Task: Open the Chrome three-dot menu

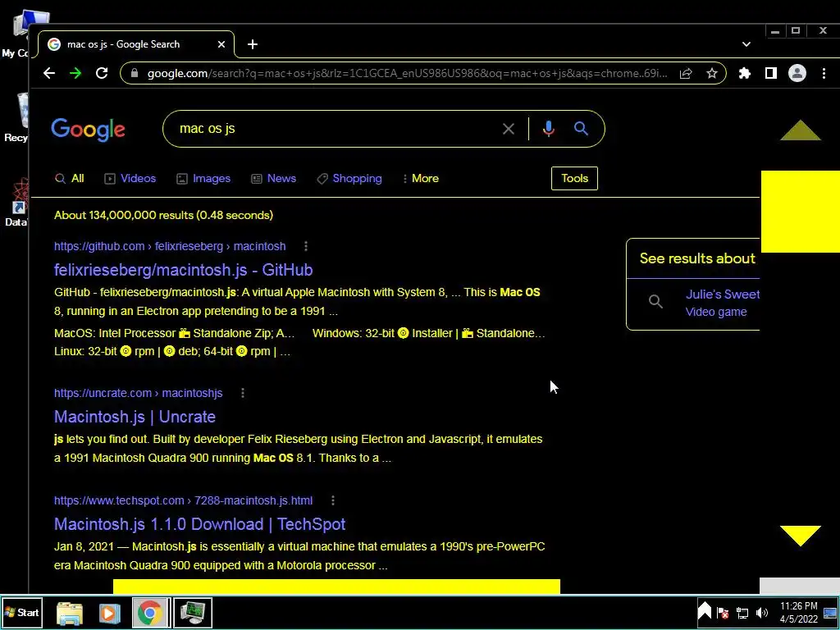Action: coord(824,73)
